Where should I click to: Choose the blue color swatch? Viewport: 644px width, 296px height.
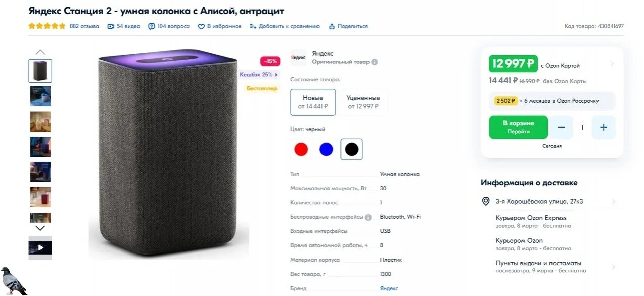[327, 149]
